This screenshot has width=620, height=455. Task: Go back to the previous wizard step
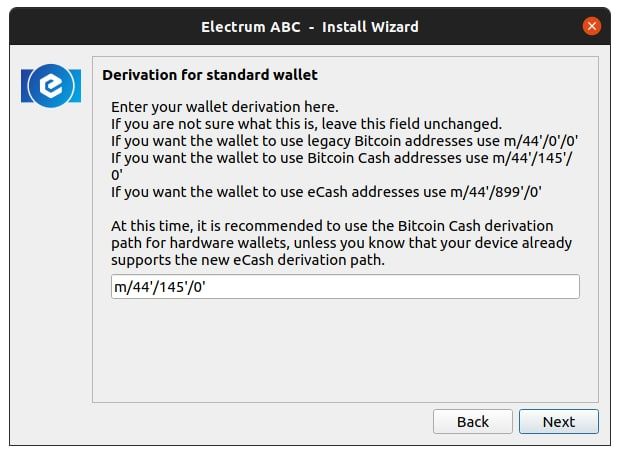point(473,421)
